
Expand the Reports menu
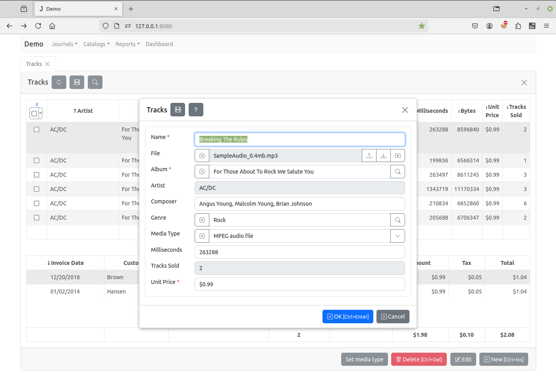pos(128,44)
